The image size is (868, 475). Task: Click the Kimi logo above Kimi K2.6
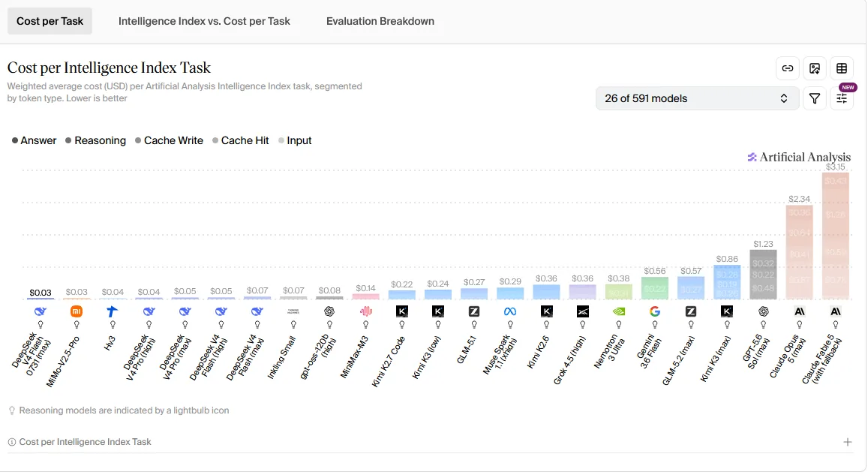tap(546, 311)
